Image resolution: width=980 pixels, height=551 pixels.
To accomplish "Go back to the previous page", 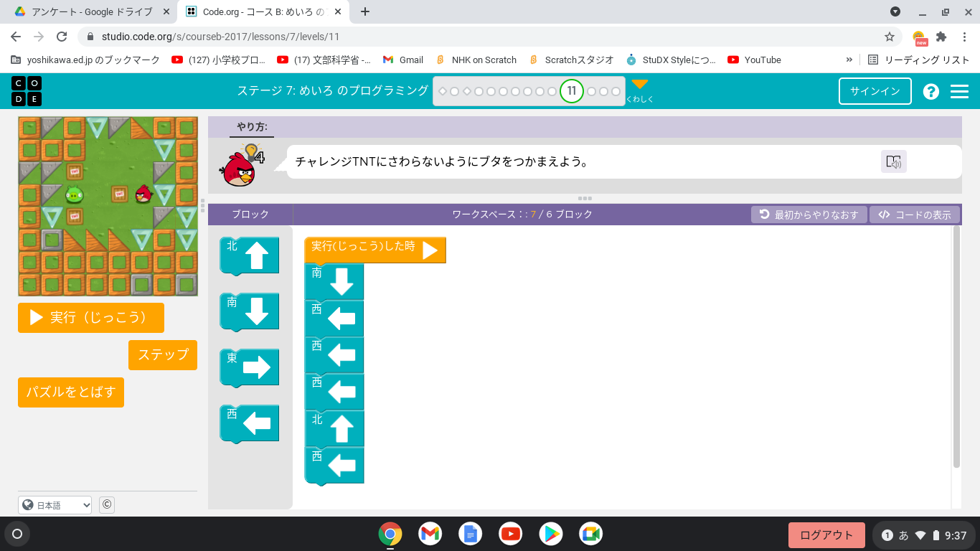I will pyautogui.click(x=16, y=37).
